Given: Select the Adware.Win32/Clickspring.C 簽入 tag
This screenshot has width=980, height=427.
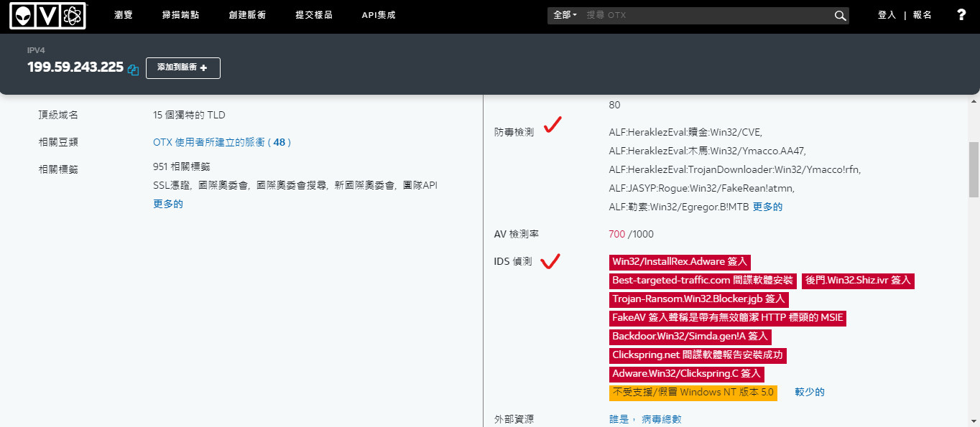Looking at the screenshot, I should click(686, 374).
